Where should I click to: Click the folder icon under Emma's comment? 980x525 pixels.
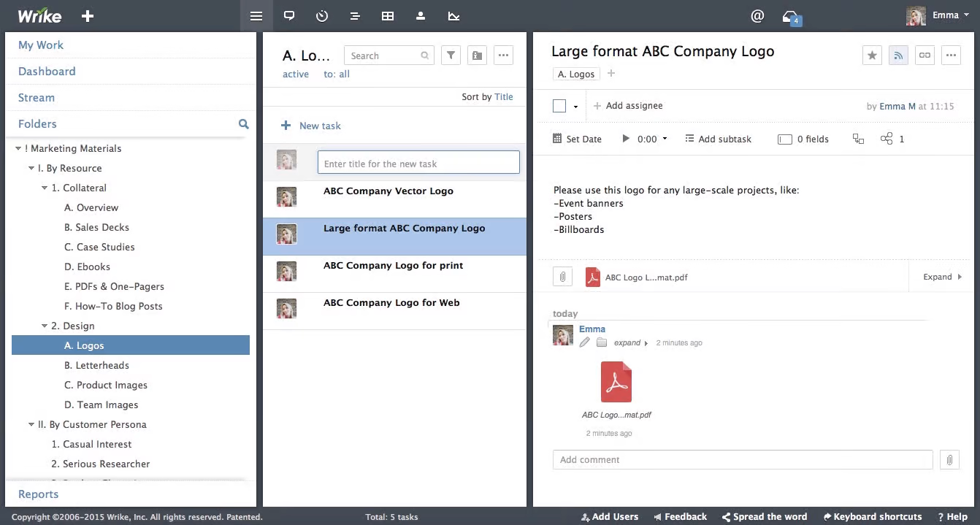(602, 342)
